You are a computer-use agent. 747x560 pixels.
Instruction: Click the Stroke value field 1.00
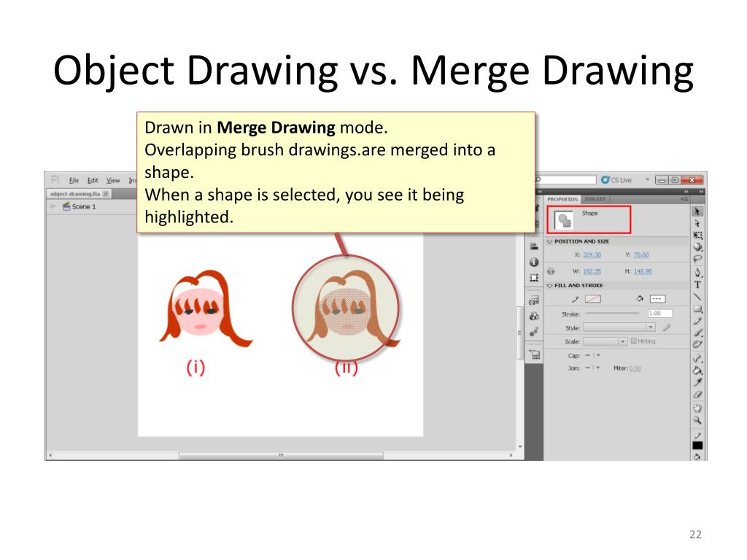659,314
